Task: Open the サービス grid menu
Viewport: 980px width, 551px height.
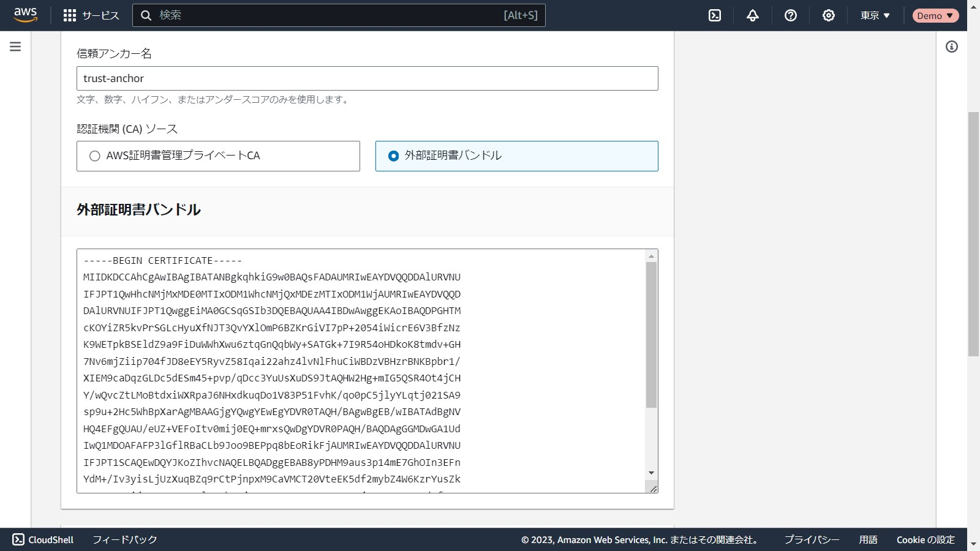Action: 91,15
